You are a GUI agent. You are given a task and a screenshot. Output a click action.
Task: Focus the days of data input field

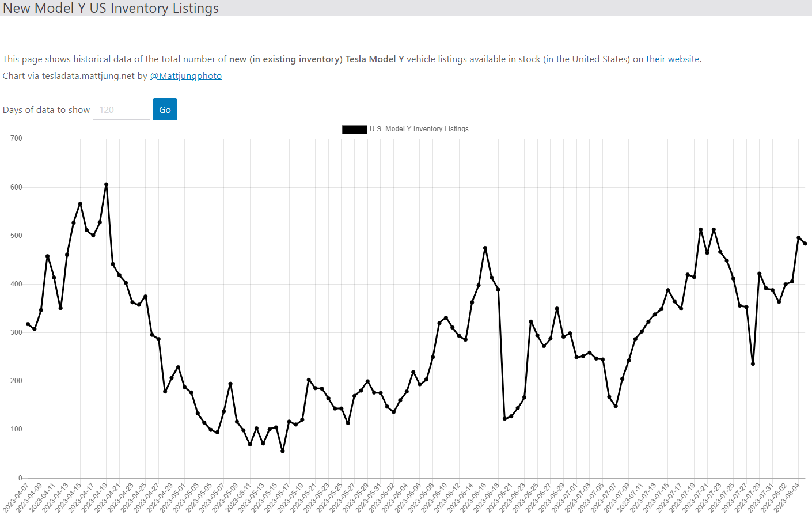pyautogui.click(x=122, y=109)
